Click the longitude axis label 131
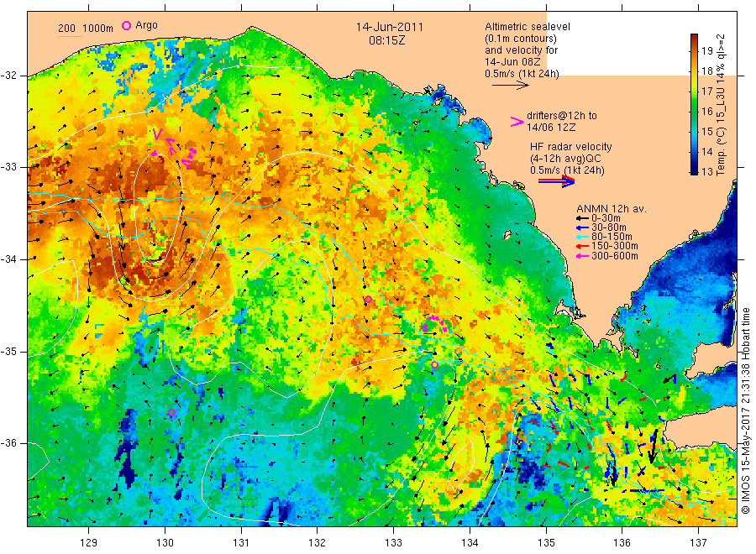Screen dimensions: 756x554 coord(241,543)
